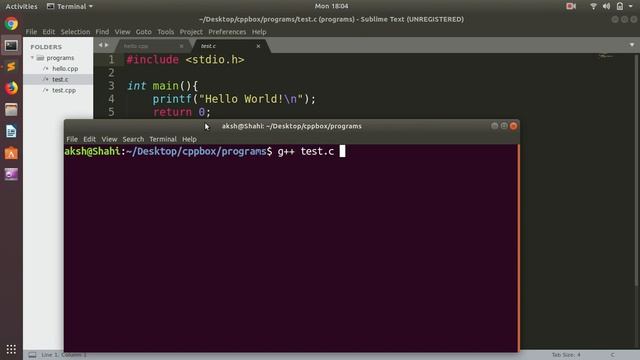Image resolution: width=640 pixels, height=360 pixels.
Task: Click line number 2 in the gutter
Action: 111,73
